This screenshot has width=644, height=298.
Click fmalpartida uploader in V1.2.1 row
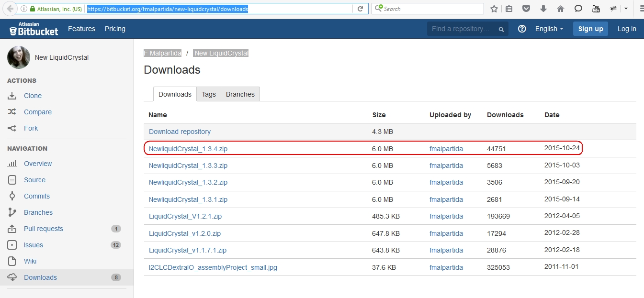tap(446, 216)
